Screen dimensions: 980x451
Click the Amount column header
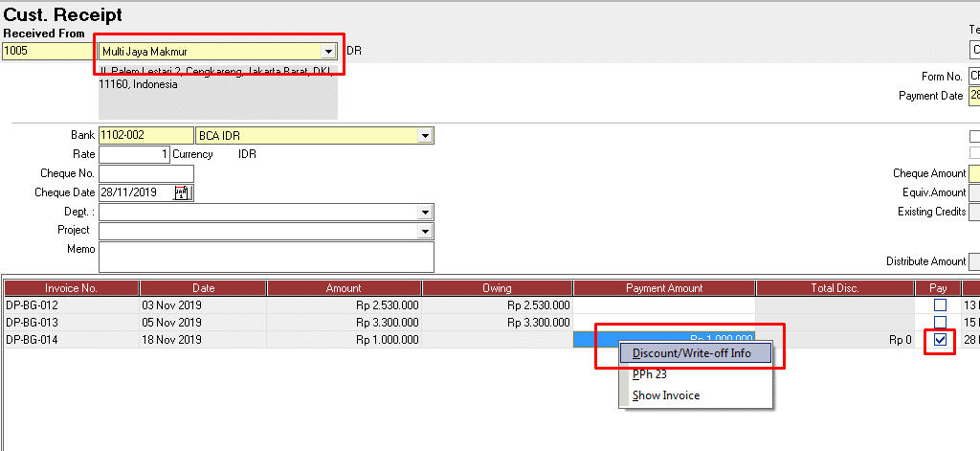[344, 288]
